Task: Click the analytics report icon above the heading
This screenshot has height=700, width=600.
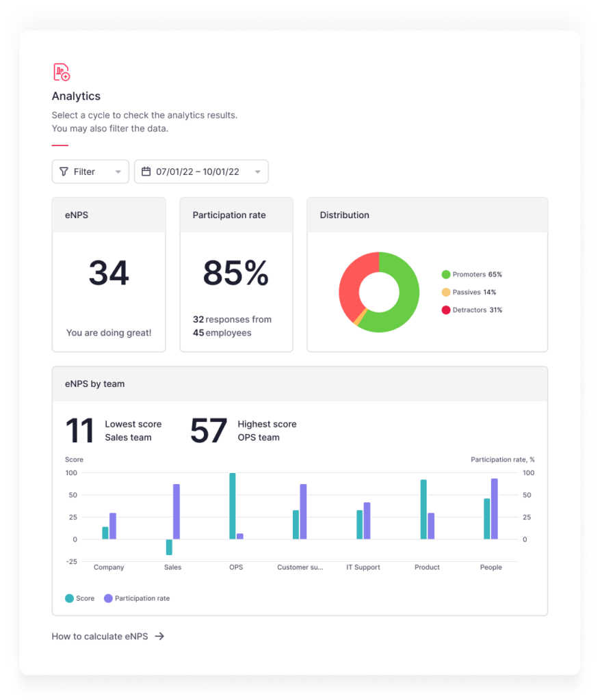Action: (60, 71)
